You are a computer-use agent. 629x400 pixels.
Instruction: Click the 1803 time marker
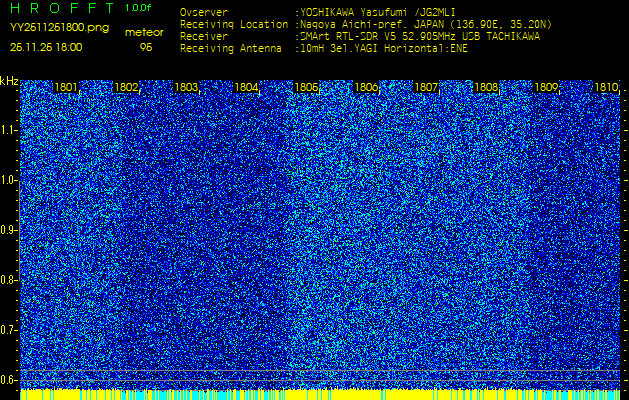point(186,87)
